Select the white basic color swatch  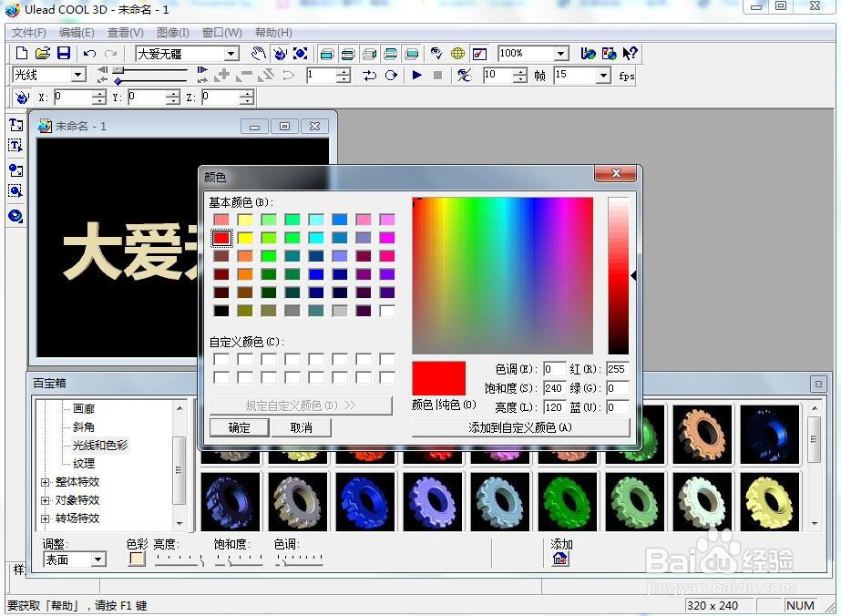click(x=387, y=311)
